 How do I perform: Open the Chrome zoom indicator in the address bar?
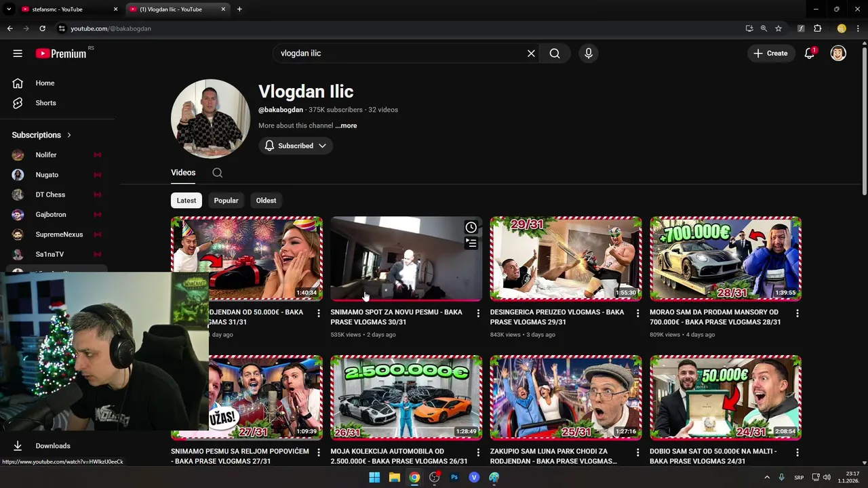coord(764,28)
